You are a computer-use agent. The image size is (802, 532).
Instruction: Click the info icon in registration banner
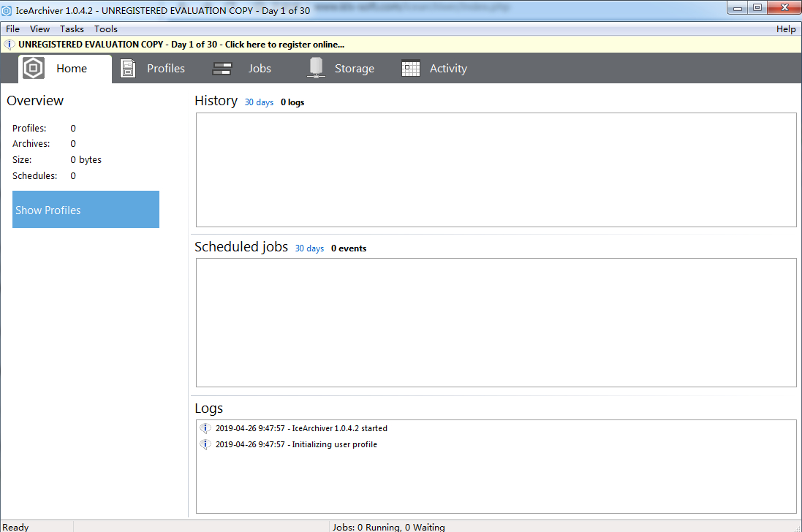pyautogui.click(x=10, y=45)
